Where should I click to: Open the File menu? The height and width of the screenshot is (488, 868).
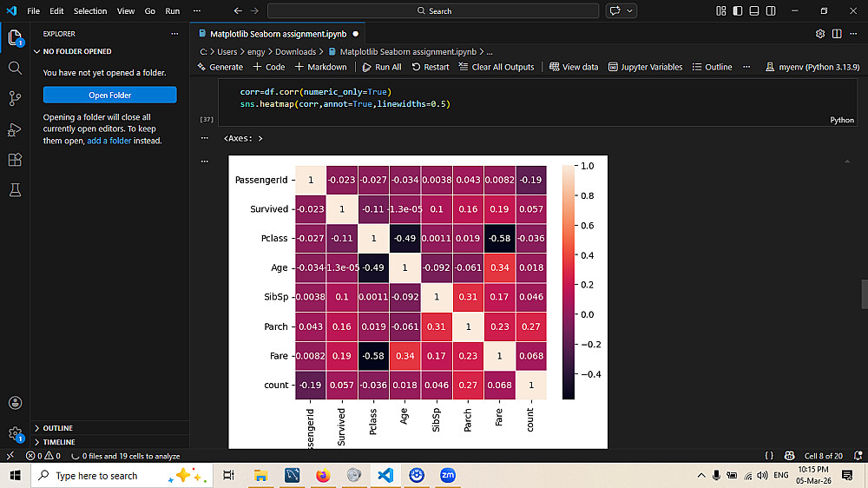[33, 11]
